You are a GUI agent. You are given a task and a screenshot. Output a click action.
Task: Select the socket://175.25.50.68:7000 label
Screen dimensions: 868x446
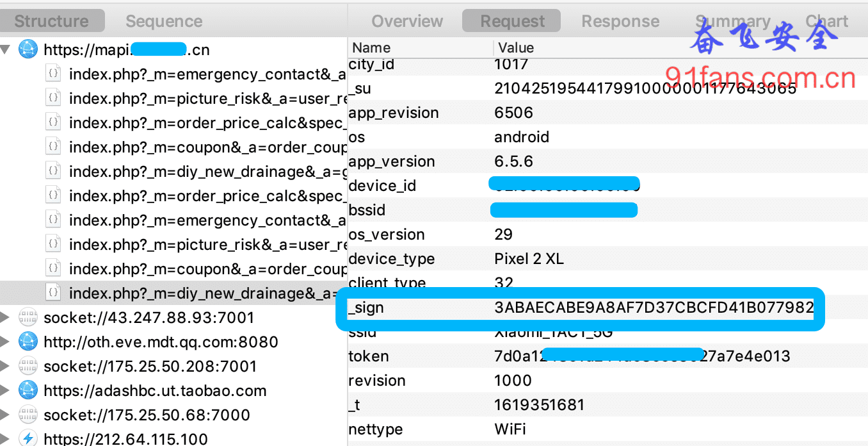click(147, 415)
